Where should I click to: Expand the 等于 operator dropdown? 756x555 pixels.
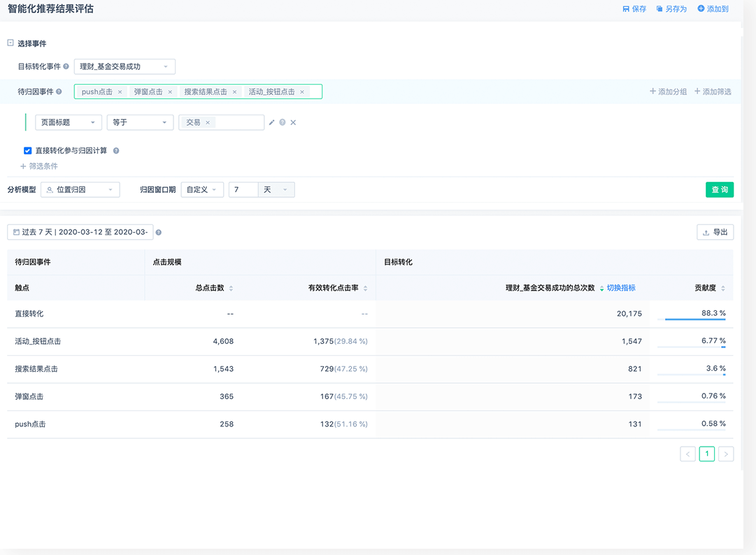click(140, 122)
